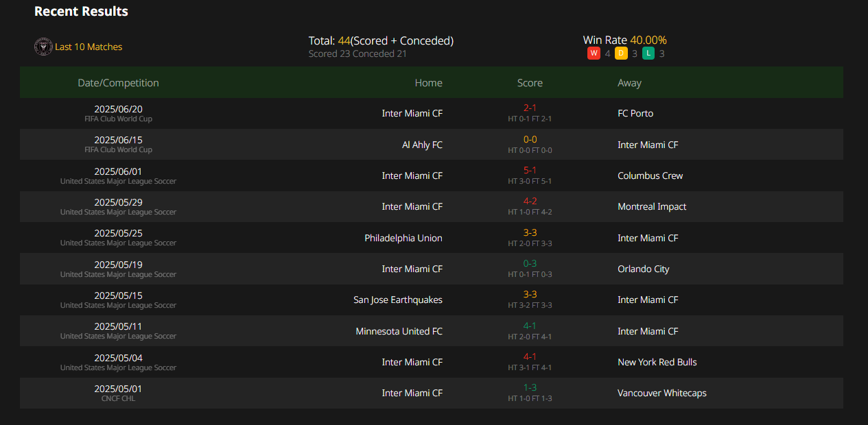Click the HT 0-1 FT 2-1 detail
This screenshot has width=868, height=425.
(530, 119)
